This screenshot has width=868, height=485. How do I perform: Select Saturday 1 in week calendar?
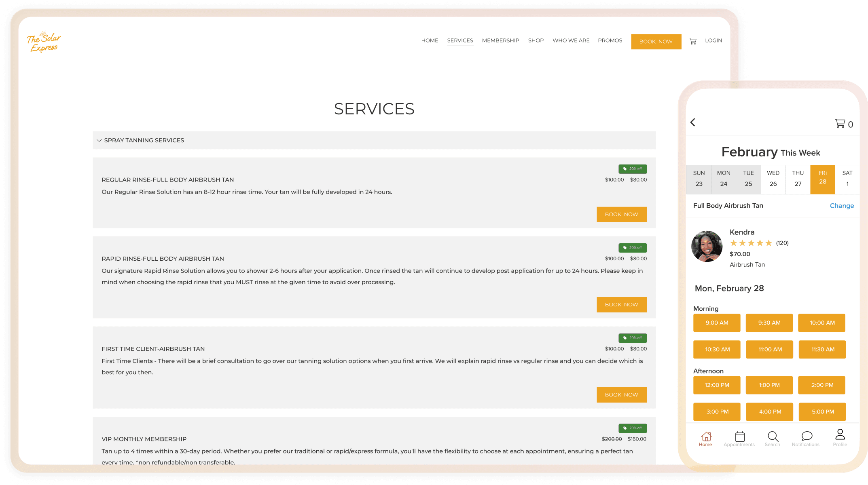tap(847, 179)
